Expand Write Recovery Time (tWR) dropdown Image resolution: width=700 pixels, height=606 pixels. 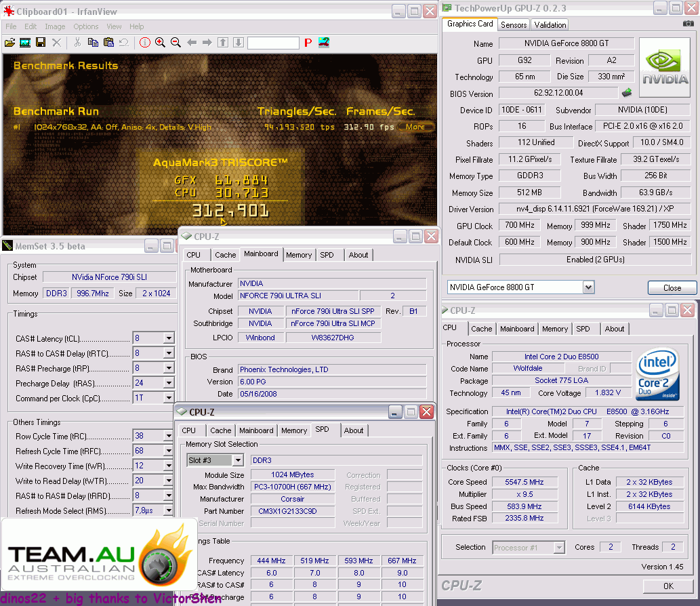169,465
